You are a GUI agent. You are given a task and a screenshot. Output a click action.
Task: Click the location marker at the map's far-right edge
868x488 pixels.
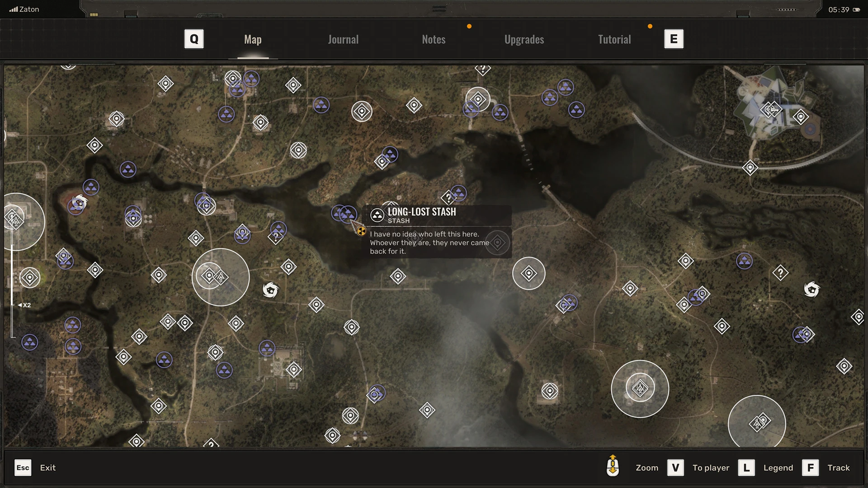[x=858, y=317]
